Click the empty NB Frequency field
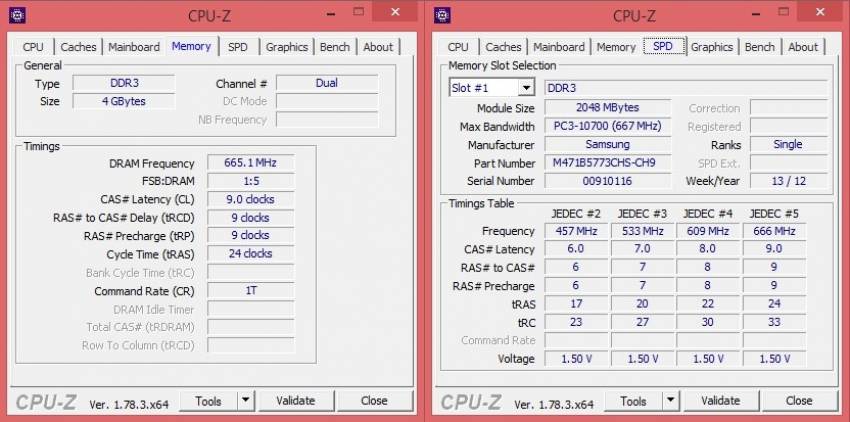 coord(327,119)
